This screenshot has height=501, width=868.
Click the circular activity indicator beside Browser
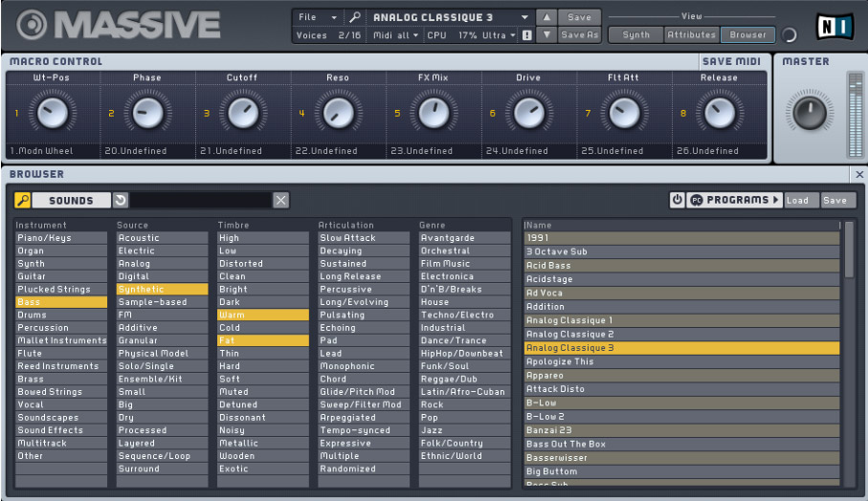point(790,34)
